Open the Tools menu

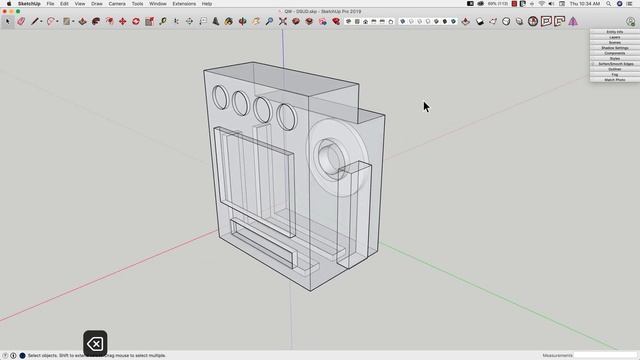(137, 4)
